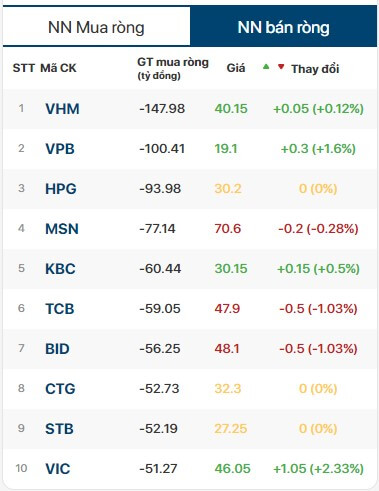Viewport: 379px width, 491px height.
Task: Open the HPG ticker symbol
Action: point(61,189)
